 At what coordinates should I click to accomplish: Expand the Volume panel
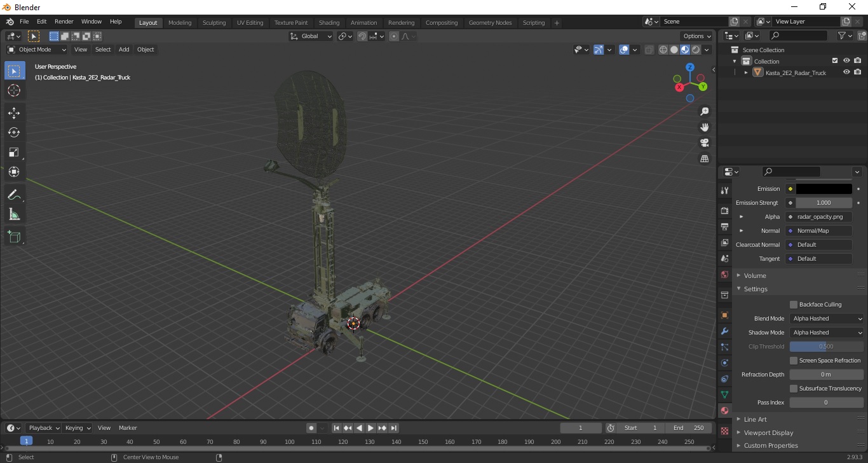[755, 275]
